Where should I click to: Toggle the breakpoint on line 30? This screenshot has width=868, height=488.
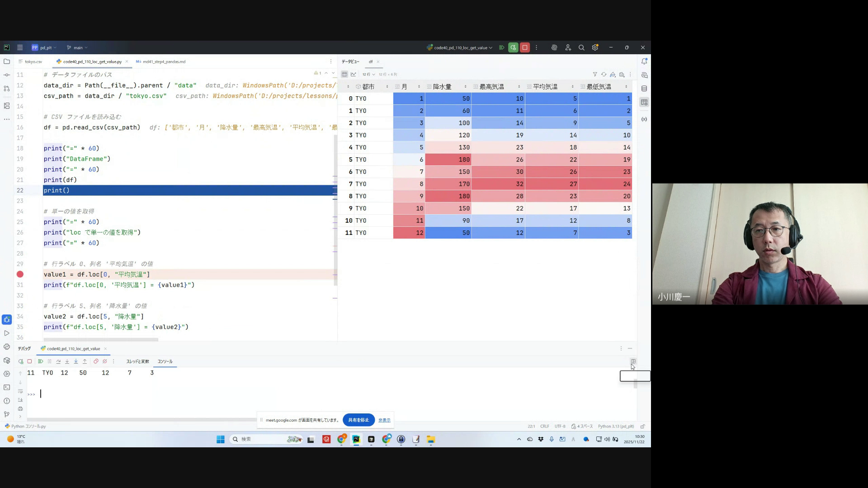coord(20,274)
